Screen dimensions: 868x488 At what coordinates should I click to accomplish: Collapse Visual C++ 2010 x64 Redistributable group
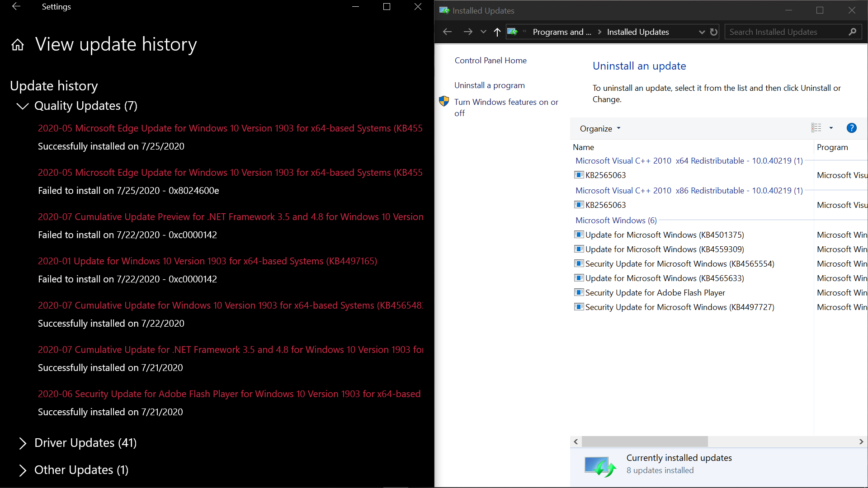689,161
